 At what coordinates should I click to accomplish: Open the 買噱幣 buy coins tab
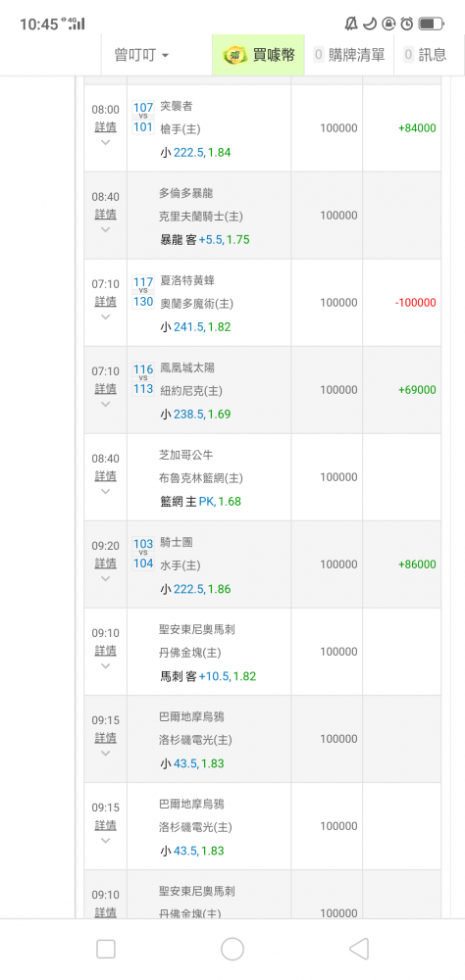[x=258, y=55]
